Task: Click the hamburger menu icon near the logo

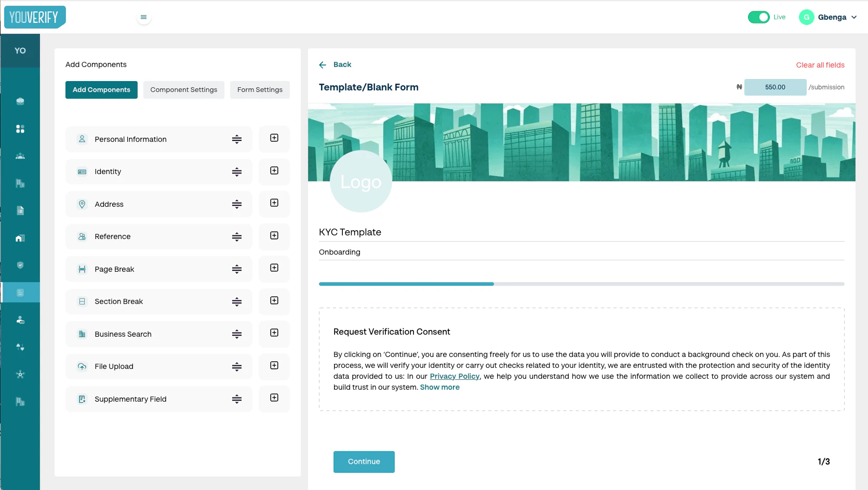Action: pyautogui.click(x=143, y=17)
